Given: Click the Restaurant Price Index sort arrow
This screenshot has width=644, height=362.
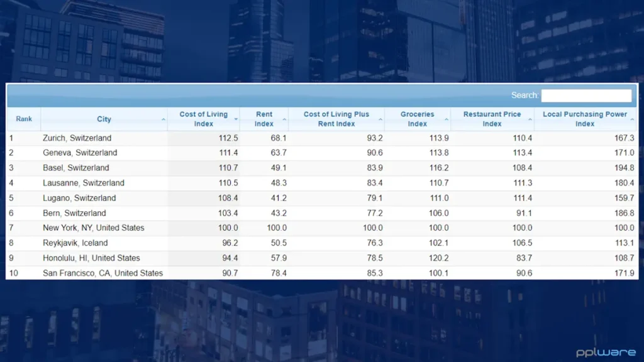Looking at the screenshot, I should point(530,119).
